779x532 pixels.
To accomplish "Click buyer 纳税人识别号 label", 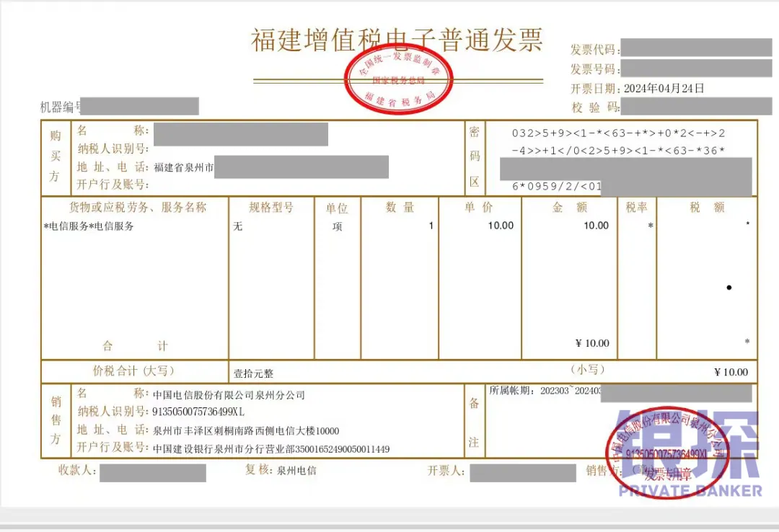I will pos(113,148).
